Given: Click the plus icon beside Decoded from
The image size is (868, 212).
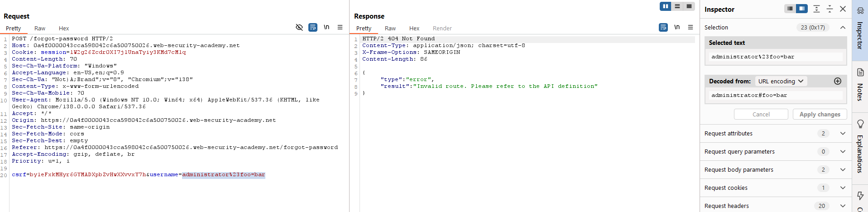Looking at the screenshot, I should [837, 81].
